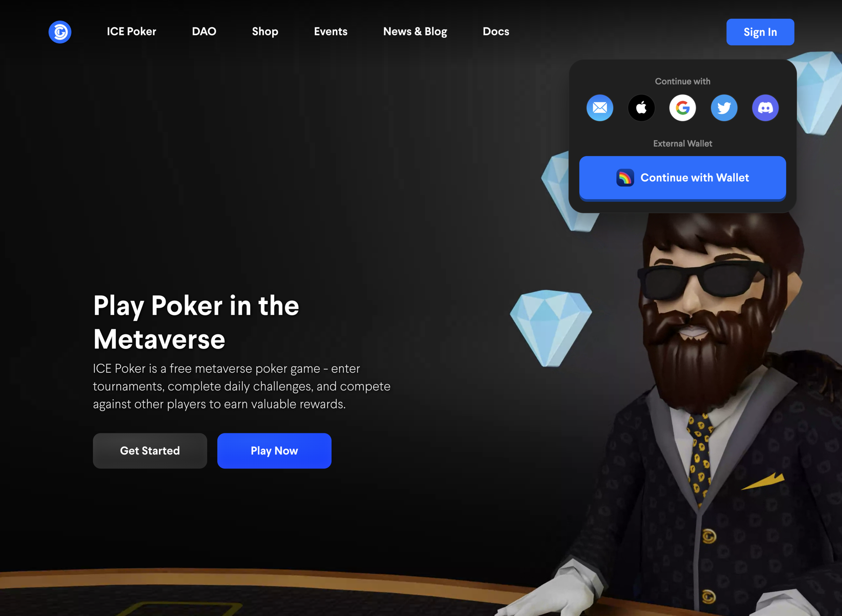
Task: Go to the Shop page
Action: pos(265,31)
